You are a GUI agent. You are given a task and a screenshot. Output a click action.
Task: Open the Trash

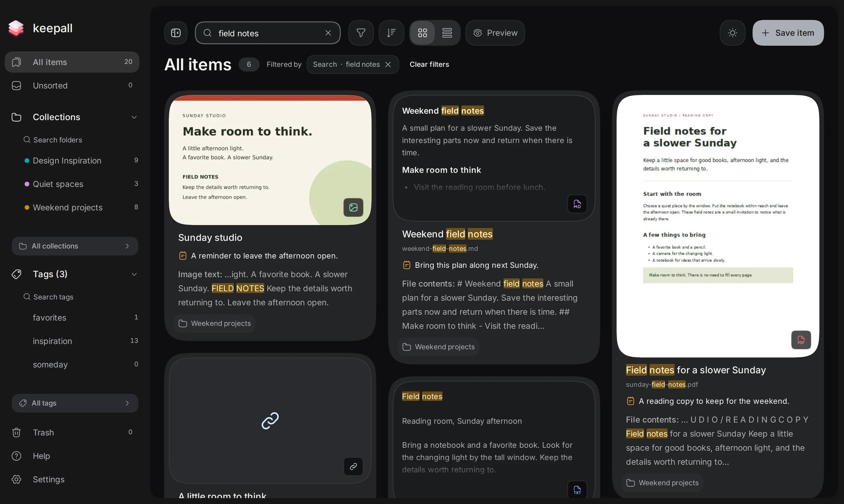pyautogui.click(x=72, y=432)
